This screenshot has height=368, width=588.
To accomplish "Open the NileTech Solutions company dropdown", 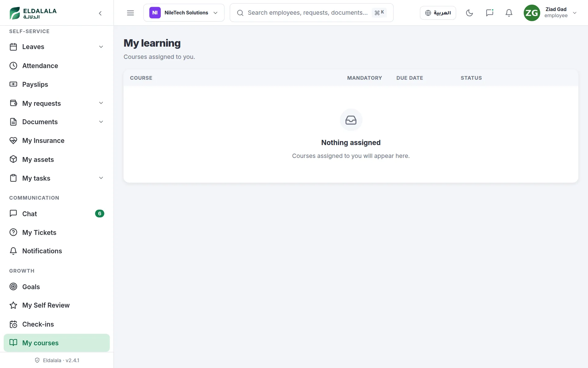I will pyautogui.click(x=184, y=13).
